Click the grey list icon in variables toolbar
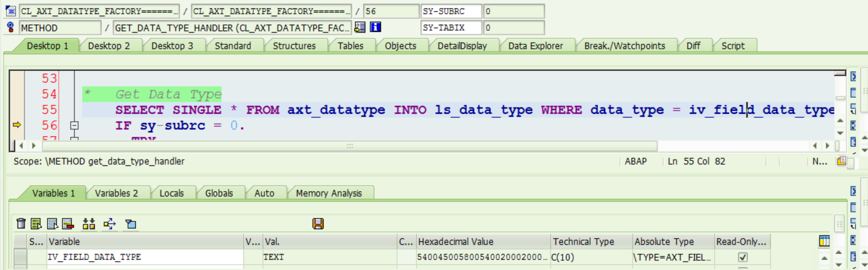868x270 pixels. [x=52, y=224]
